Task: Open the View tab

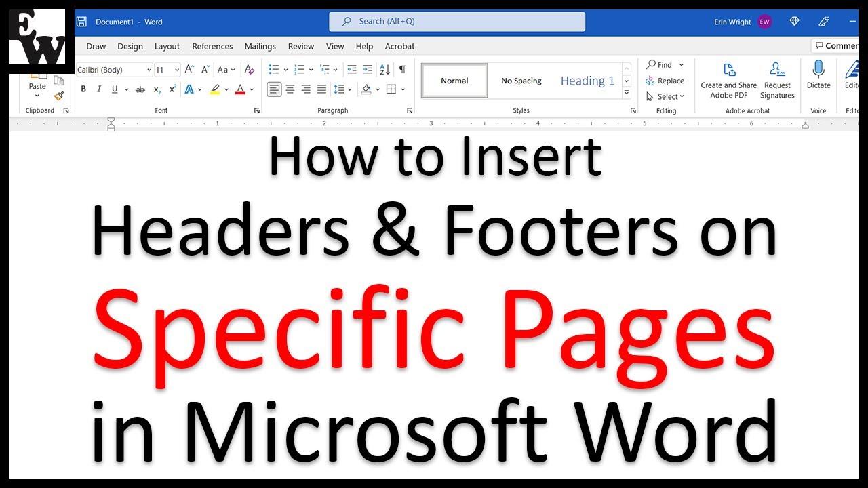Action: [335, 46]
